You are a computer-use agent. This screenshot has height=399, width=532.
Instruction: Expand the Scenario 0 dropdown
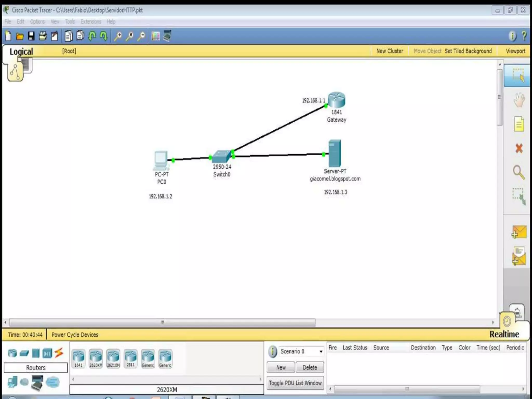pos(321,351)
